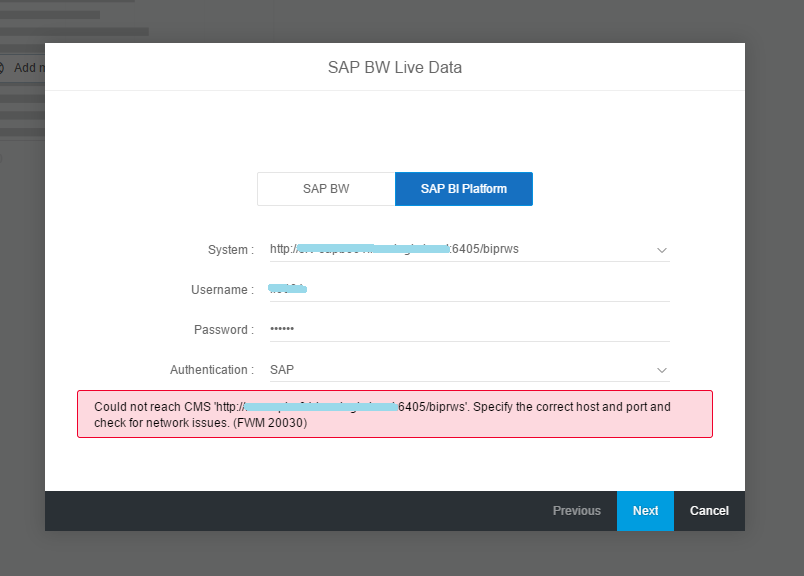Click the Cancel button
The height and width of the screenshot is (576, 804).
[709, 511]
